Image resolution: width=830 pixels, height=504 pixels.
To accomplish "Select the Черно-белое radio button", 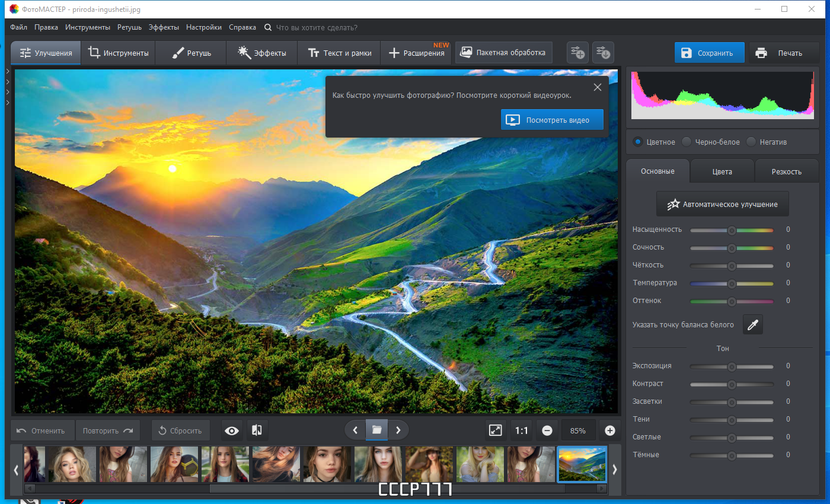I will point(687,142).
